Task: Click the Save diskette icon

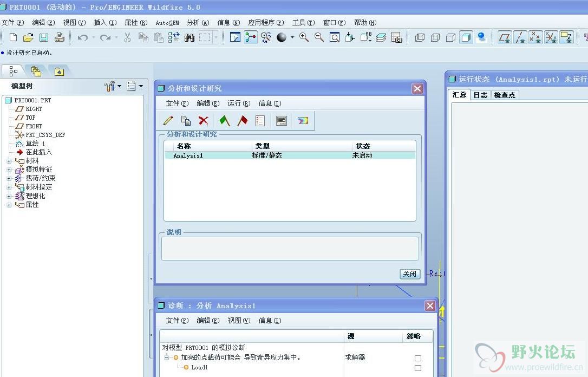Action: [44, 37]
